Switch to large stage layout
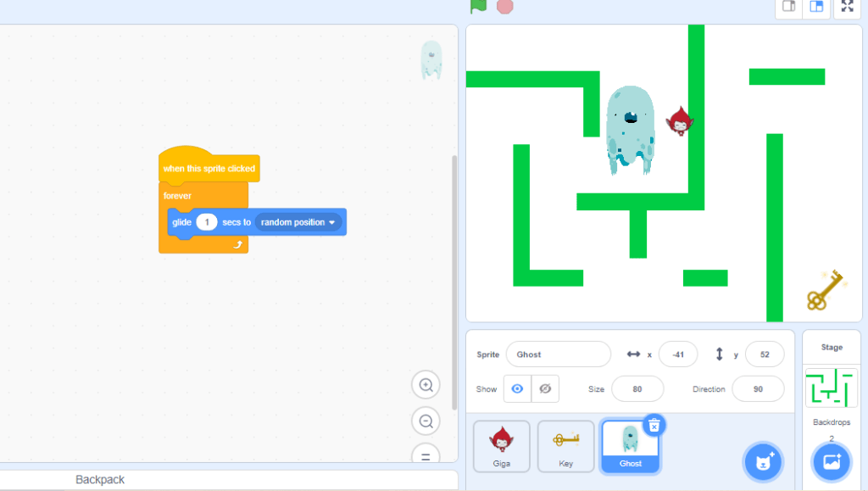This screenshot has width=868, height=491. coord(816,7)
